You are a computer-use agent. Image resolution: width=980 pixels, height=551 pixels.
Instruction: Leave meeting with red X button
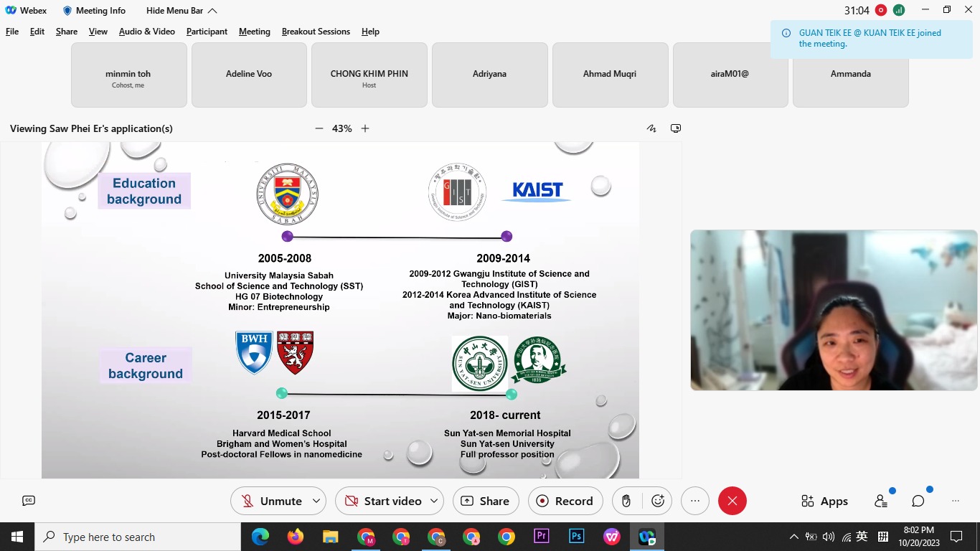[x=732, y=501]
